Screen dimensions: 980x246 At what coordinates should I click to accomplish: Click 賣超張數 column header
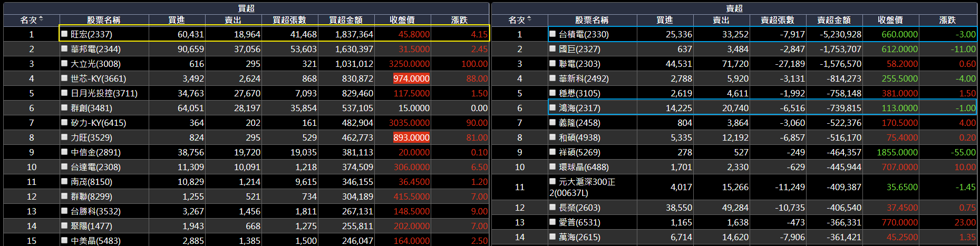tap(778, 20)
